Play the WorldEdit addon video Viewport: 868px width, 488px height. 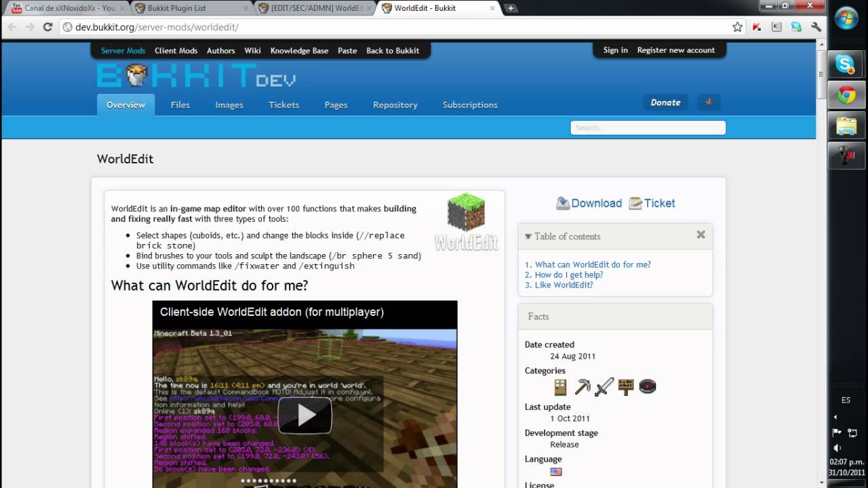(304, 415)
